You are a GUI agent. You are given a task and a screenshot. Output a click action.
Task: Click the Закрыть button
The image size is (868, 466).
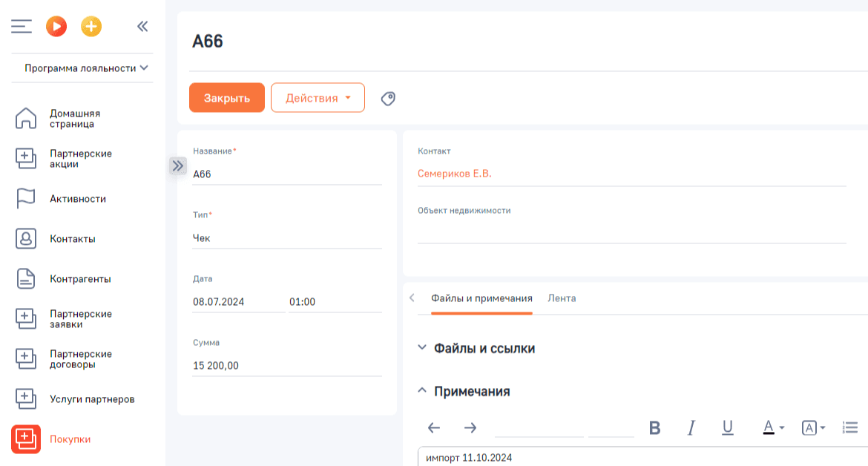coord(227,97)
